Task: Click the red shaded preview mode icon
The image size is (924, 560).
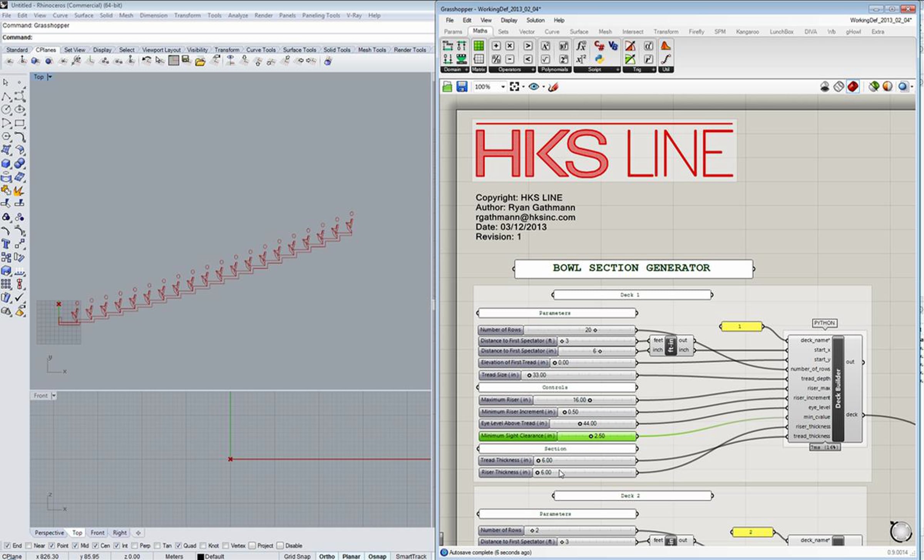Action: point(852,87)
